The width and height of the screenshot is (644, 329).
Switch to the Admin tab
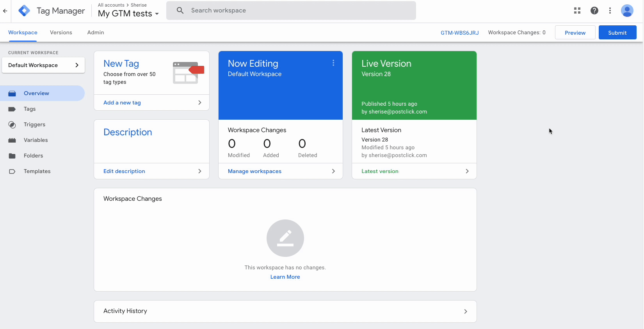pyautogui.click(x=96, y=32)
